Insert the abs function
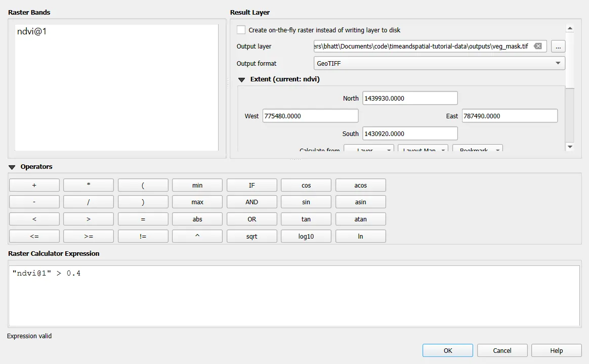 pyautogui.click(x=197, y=219)
